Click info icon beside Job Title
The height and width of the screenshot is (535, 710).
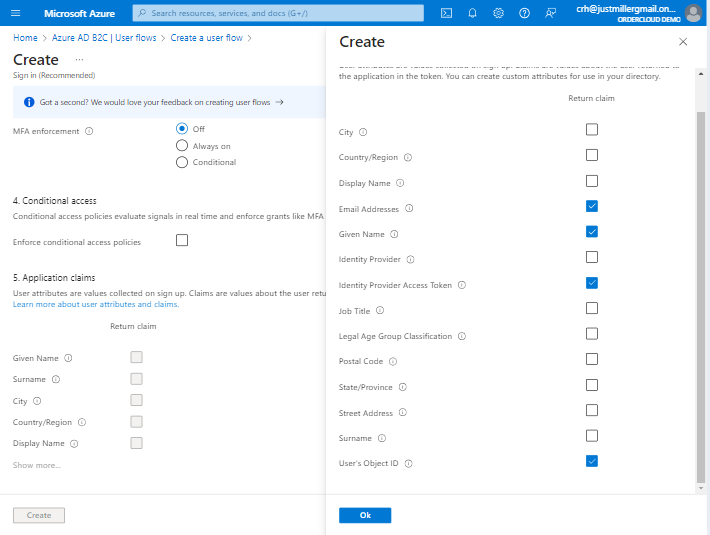[380, 310]
